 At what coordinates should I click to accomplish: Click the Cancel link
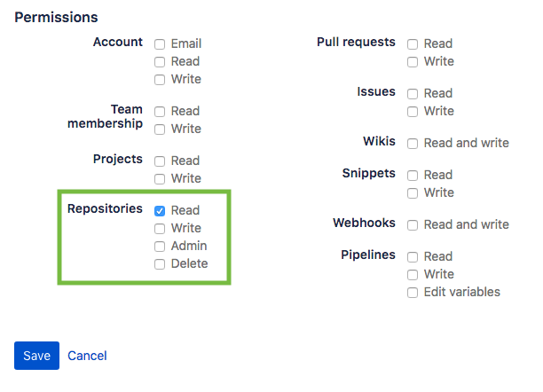87,356
